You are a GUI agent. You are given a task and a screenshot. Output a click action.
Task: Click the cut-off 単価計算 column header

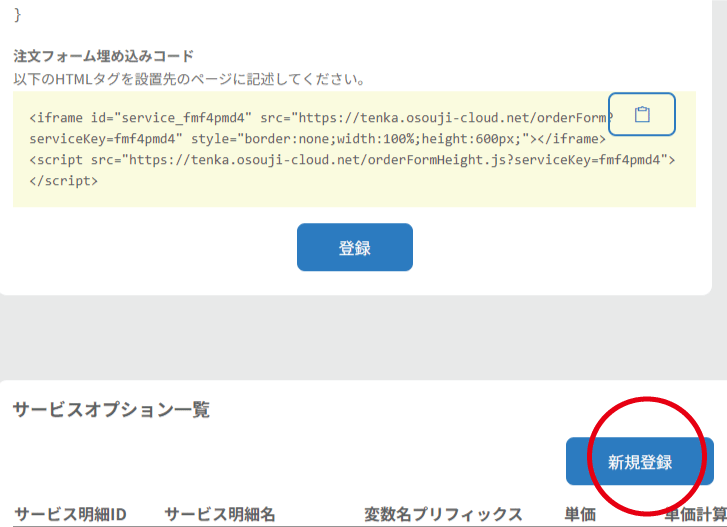click(x=695, y=514)
